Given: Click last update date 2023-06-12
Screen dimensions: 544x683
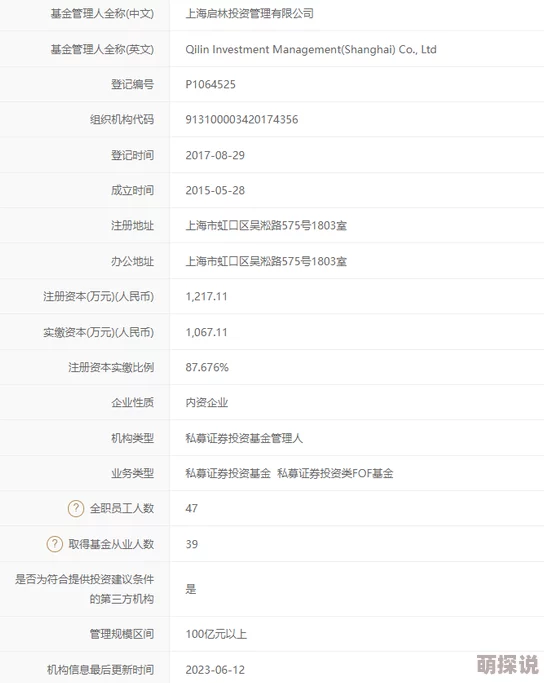Looking at the screenshot, I should [x=215, y=670].
